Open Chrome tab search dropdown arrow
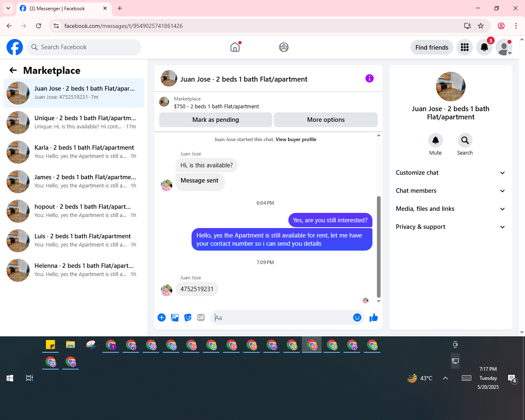This screenshot has width=525, height=420. click(8, 8)
